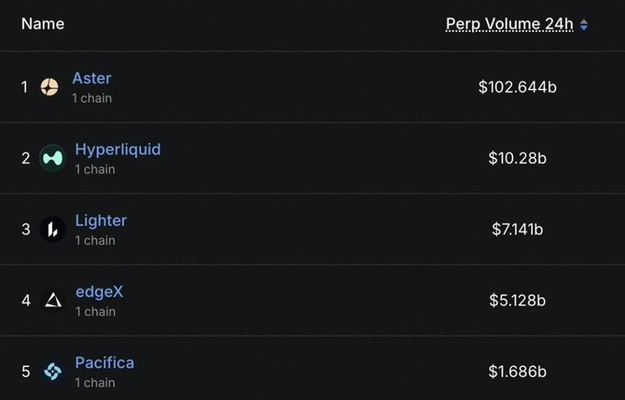Select Lighter's $7.141b volume value

517,229
